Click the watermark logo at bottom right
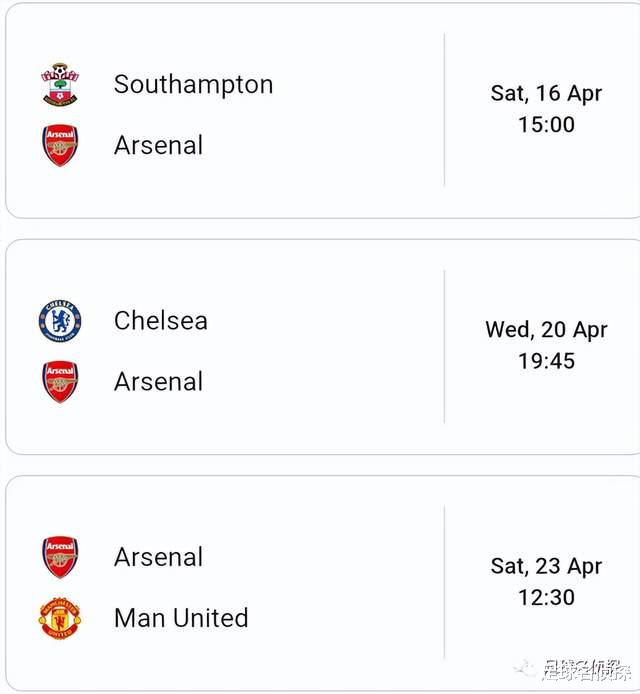The width and height of the screenshot is (640, 694). (573, 669)
